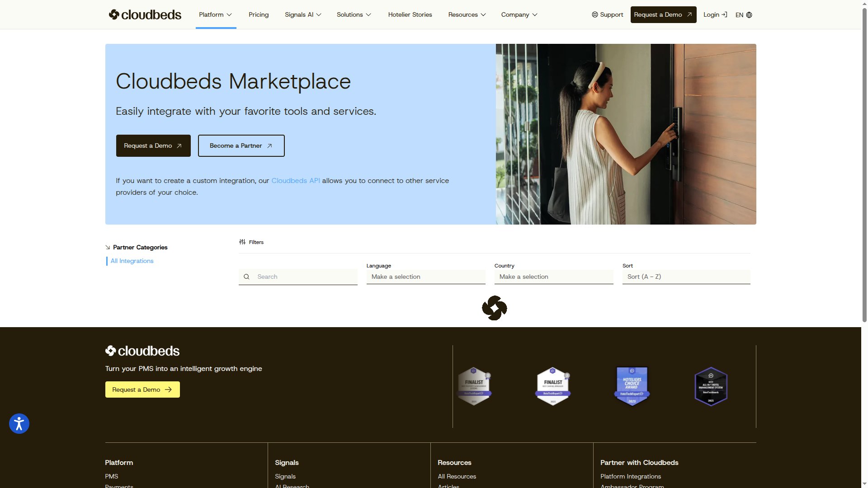Open the Solutions menu
The width and height of the screenshot is (868, 488).
[354, 14]
